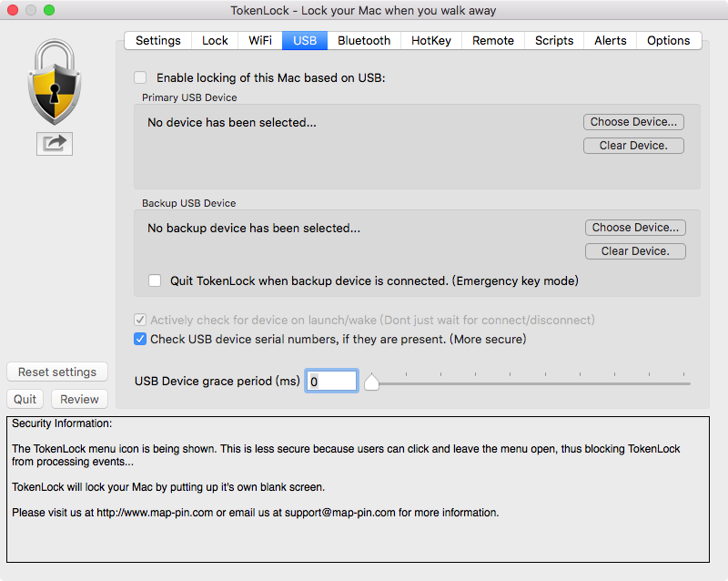The width and height of the screenshot is (728, 581).
Task: Quit TokenLock with the Quit button
Action: click(25, 399)
